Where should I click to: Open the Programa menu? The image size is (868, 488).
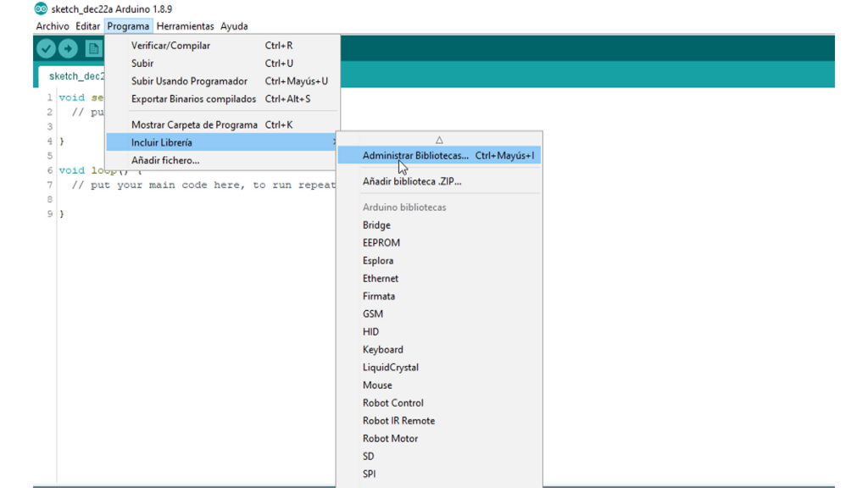[x=128, y=26]
